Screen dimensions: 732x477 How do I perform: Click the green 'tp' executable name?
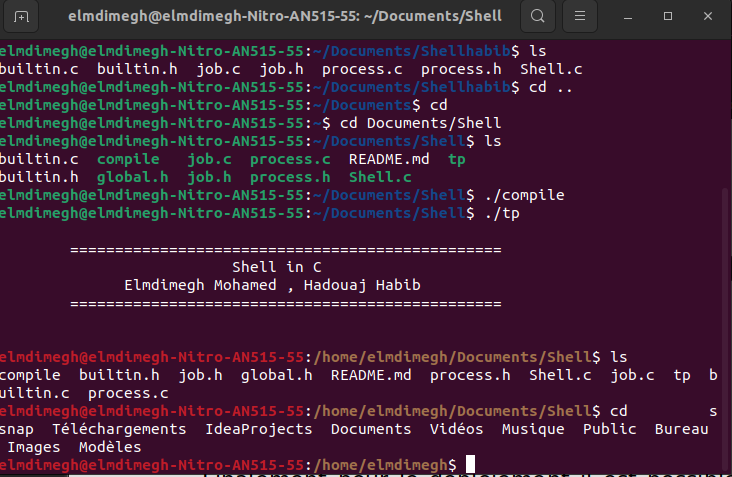[x=457, y=160]
